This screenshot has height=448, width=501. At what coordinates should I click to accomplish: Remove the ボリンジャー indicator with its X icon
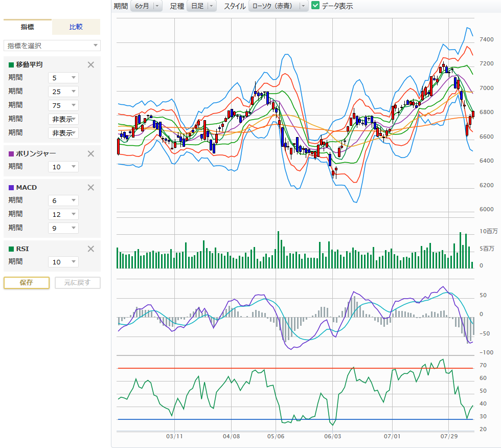(x=91, y=153)
